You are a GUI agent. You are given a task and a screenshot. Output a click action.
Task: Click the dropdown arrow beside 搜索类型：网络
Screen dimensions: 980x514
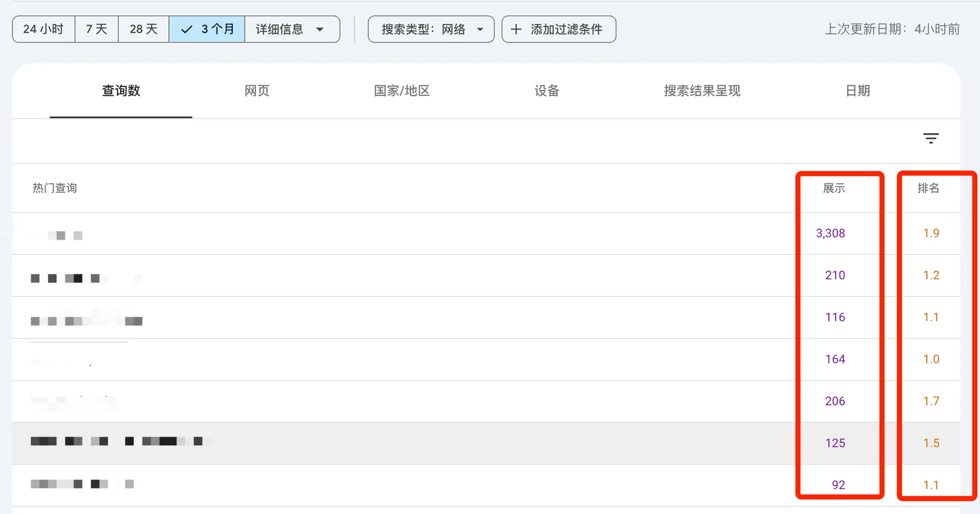pyautogui.click(x=480, y=30)
